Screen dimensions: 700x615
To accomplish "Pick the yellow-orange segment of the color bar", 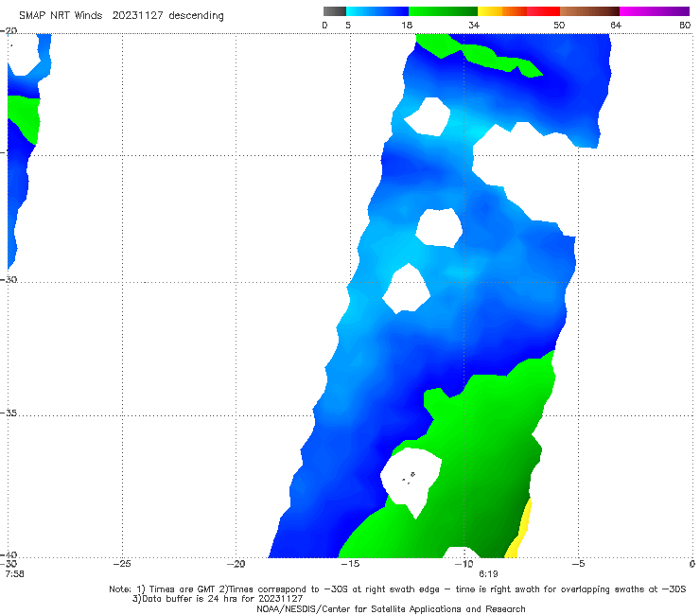I will (x=502, y=11).
